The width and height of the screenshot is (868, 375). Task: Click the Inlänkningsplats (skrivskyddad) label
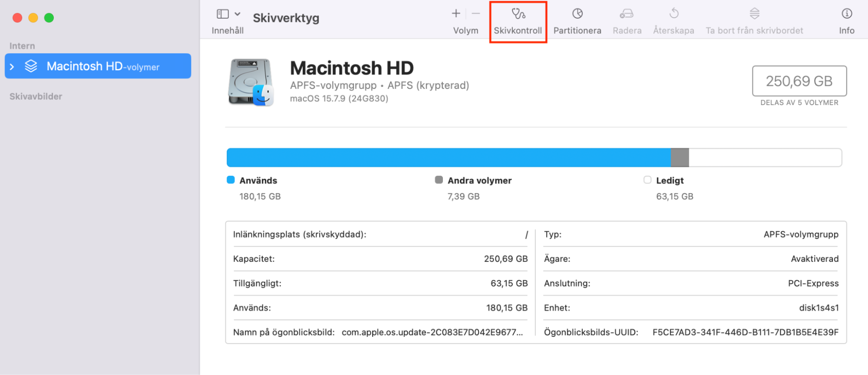[x=300, y=234]
